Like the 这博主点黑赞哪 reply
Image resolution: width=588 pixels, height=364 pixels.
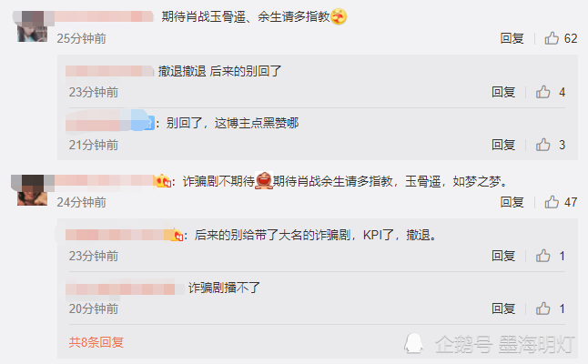pos(542,145)
